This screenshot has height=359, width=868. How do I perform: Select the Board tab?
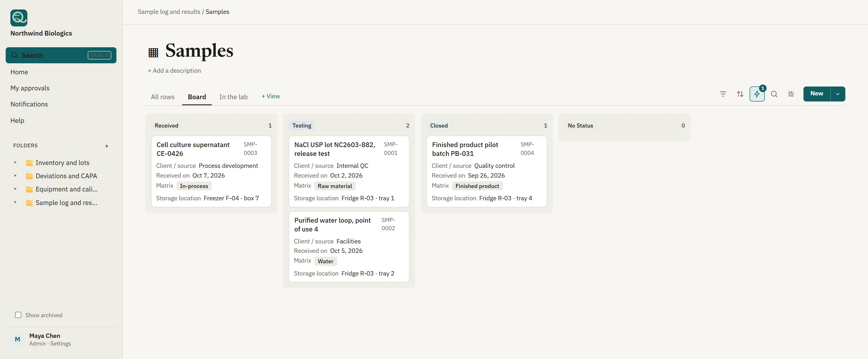pyautogui.click(x=197, y=97)
